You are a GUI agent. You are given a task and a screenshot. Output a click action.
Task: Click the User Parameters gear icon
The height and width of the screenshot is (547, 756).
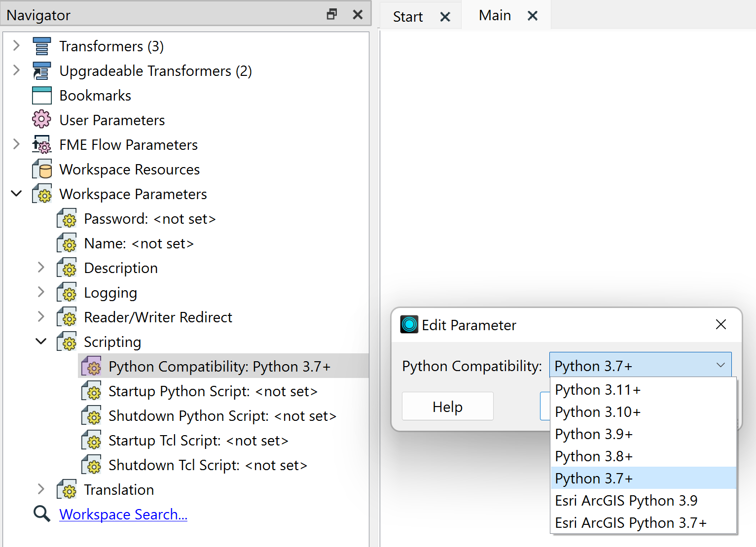click(x=41, y=120)
